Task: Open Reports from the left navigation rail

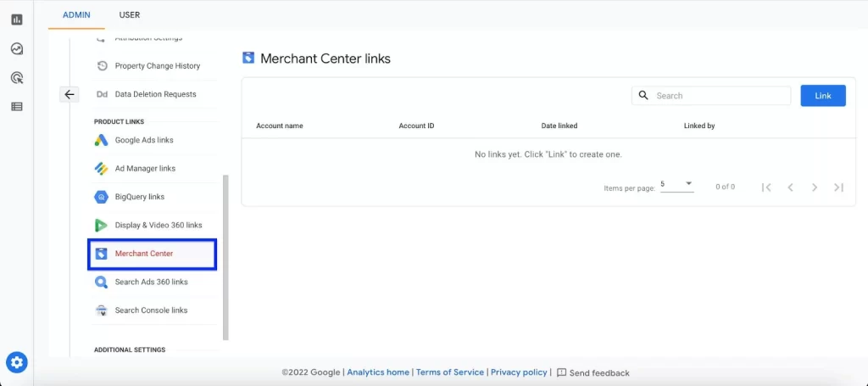Action: point(17,20)
